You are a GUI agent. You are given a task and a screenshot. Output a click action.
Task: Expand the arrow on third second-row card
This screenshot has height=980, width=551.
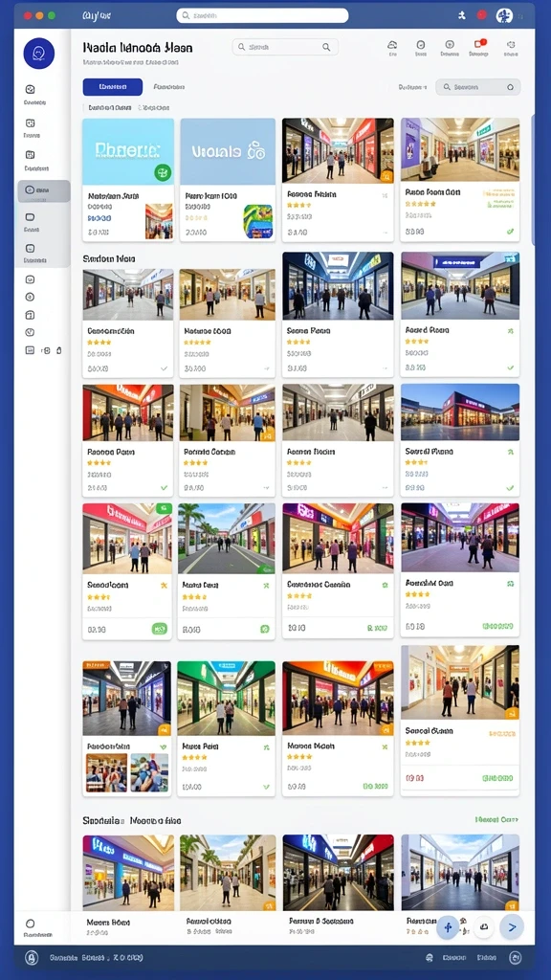point(385,368)
